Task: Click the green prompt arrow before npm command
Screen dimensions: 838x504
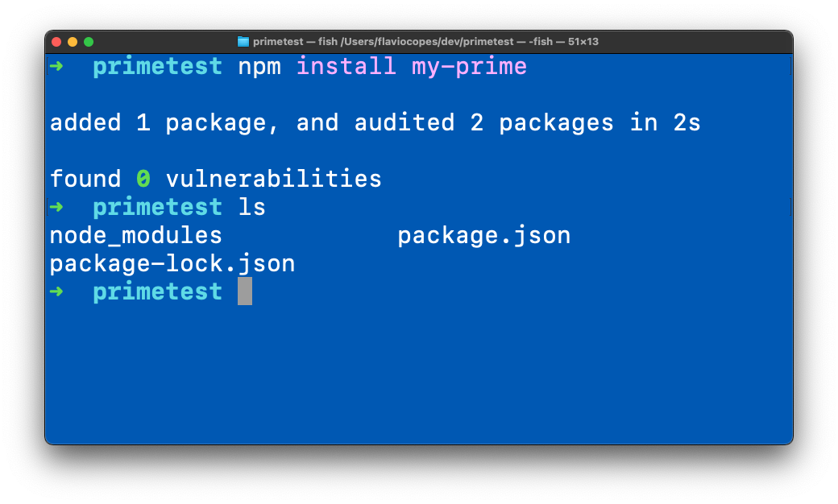Action: click(x=56, y=66)
